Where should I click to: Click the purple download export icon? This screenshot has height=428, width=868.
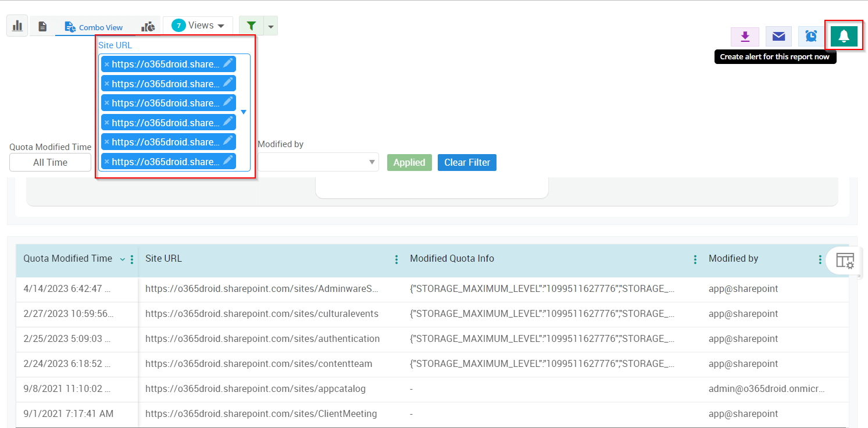pos(745,37)
